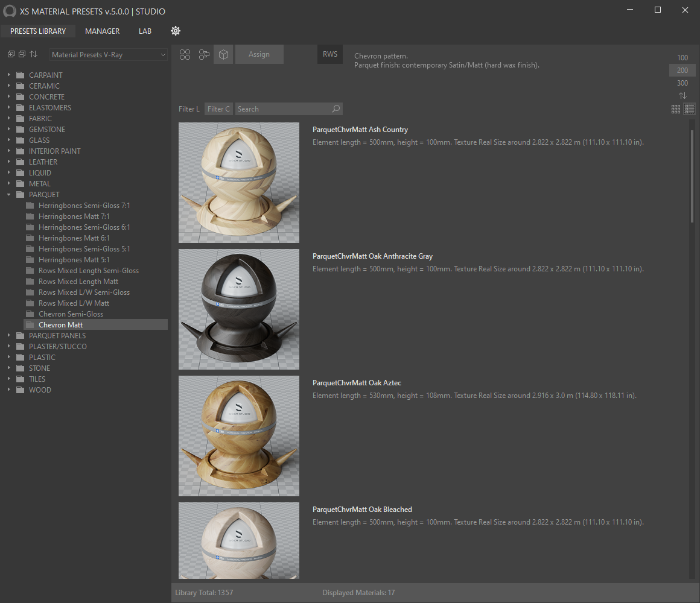700x603 pixels.
Task: Click the sort folders arrows icon
Action: point(33,54)
